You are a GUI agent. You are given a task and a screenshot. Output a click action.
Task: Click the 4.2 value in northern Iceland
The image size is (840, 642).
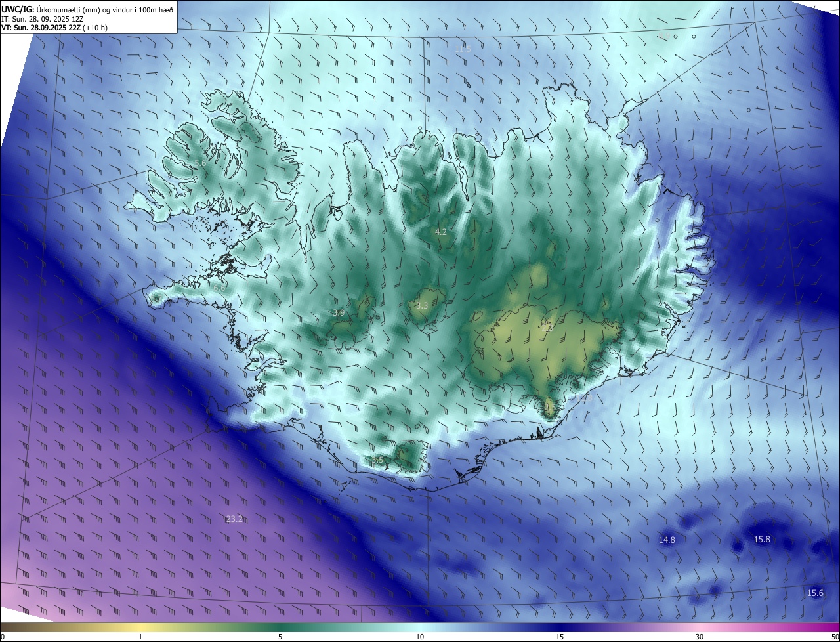coord(441,232)
